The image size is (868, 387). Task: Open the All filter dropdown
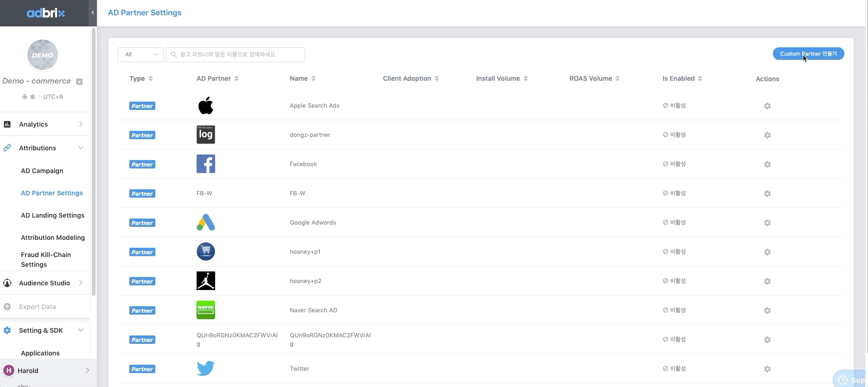pyautogui.click(x=141, y=54)
